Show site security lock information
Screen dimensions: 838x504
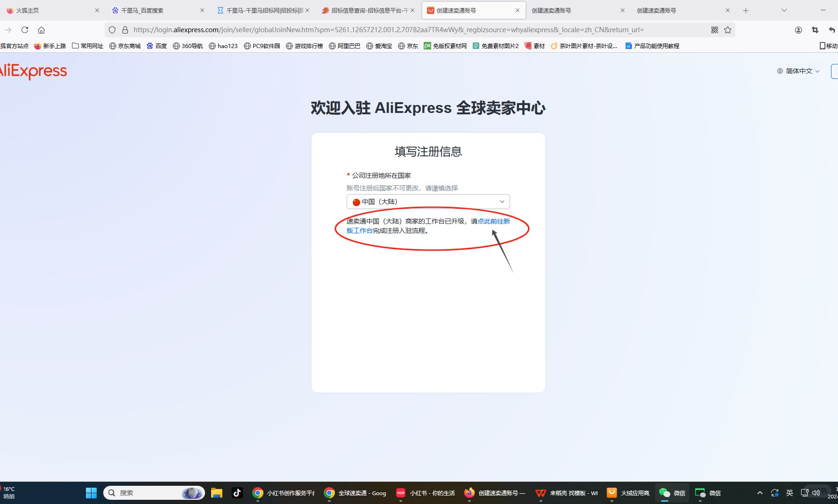coord(125,30)
